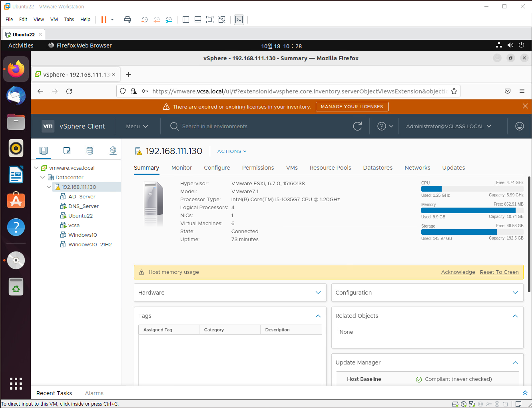Expand the Recent Tasks bottom panel
This screenshot has width=532, height=408.
pos(525,393)
